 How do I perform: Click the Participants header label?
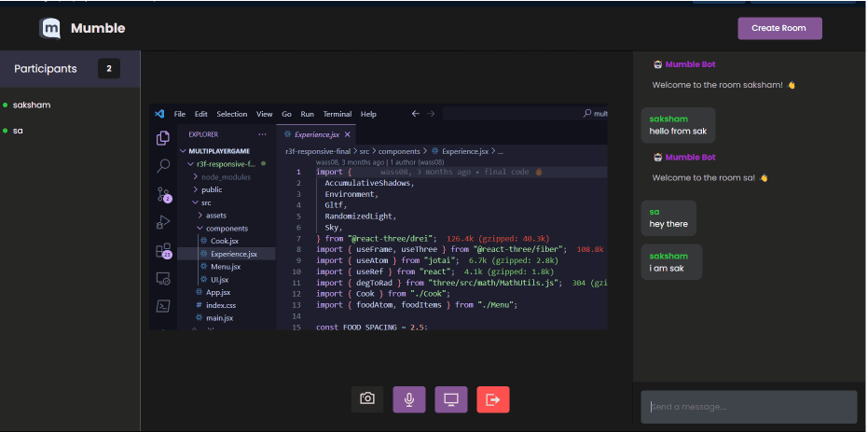(x=46, y=69)
